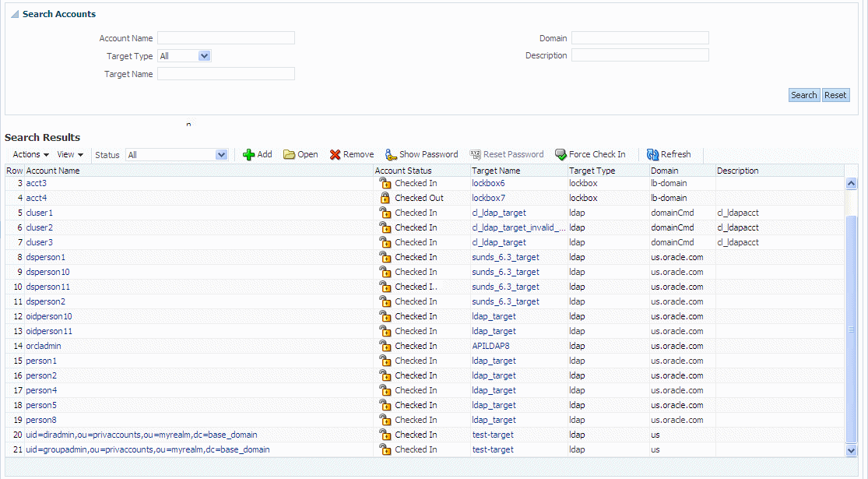Image resolution: width=868 pixels, height=479 pixels.
Task: Click the Refresh icon
Action: click(652, 154)
